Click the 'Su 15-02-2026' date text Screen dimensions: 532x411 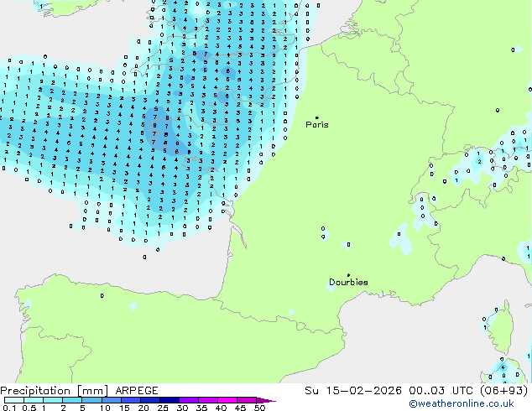coord(353,391)
